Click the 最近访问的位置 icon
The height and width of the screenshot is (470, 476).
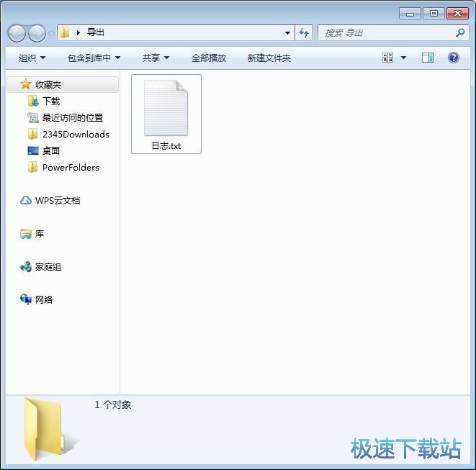[33, 117]
